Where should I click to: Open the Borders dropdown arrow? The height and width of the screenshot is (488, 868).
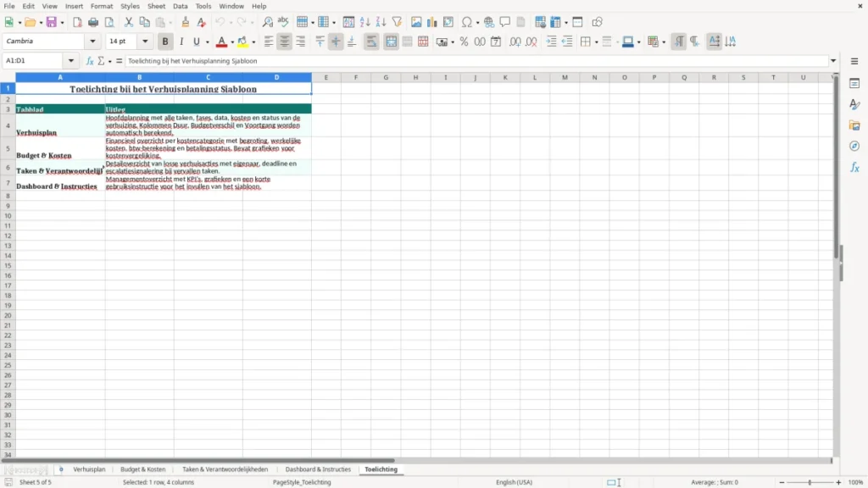click(x=596, y=42)
